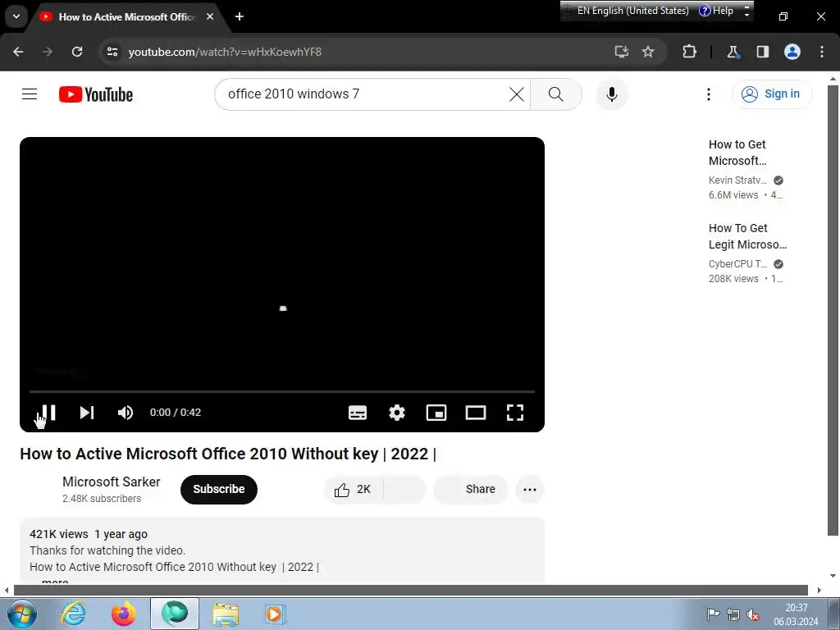Open Windows Start menu orb
This screenshot has height=630, width=840.
(x=22, y=614)
